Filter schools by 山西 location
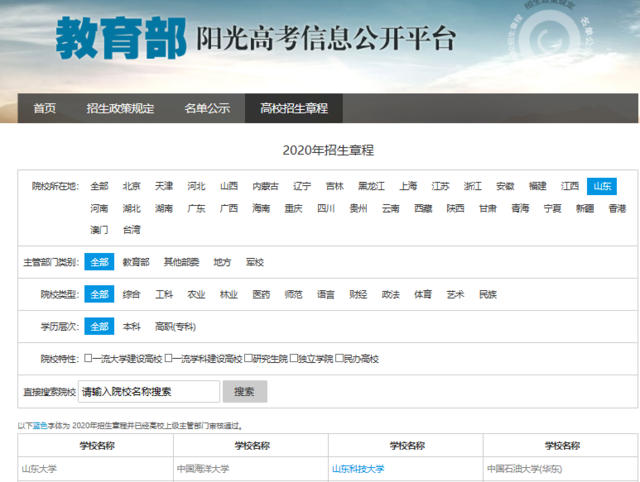 click(229, 186)
